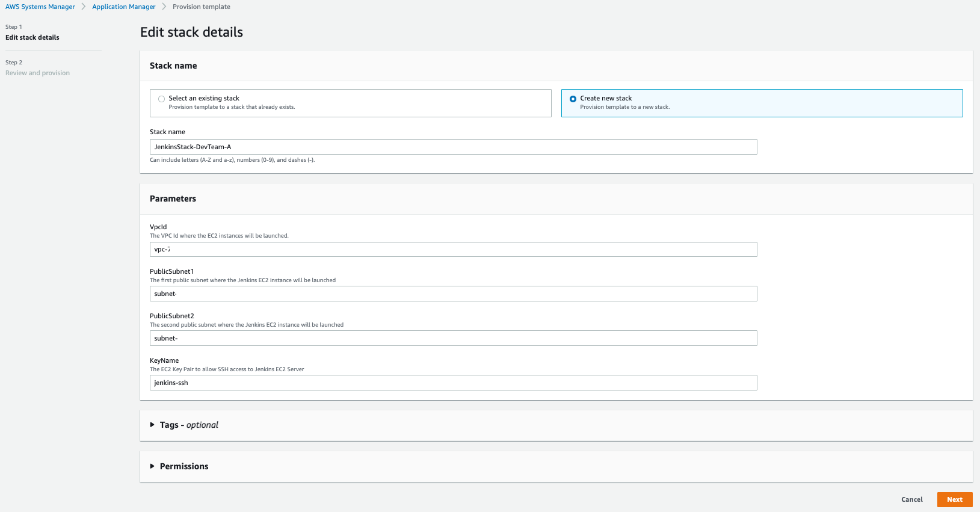Click the 'Parameters' section heading
The height and width of the screenshot is (512, 980).
pos(173,199)
